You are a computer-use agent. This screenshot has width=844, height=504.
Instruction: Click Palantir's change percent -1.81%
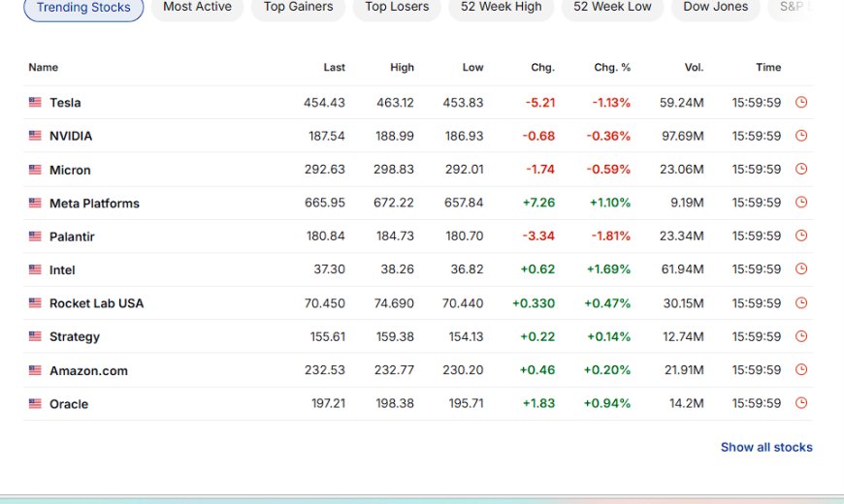611,236
